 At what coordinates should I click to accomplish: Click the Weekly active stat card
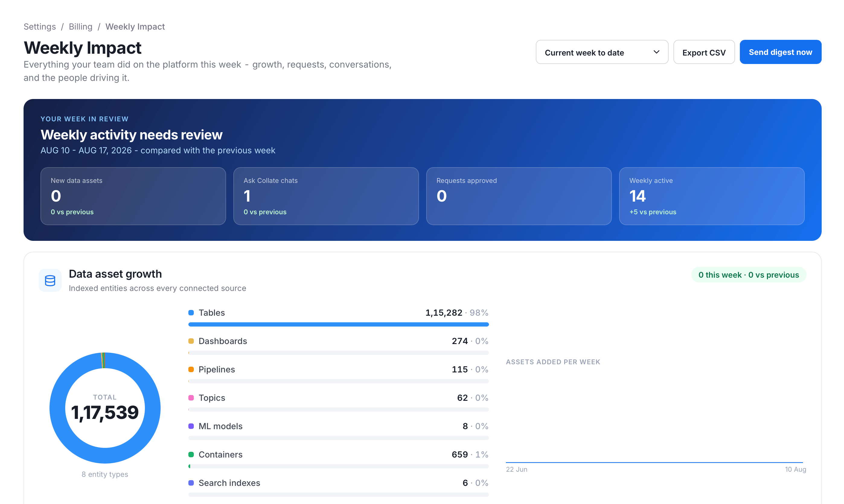[712, 196]
